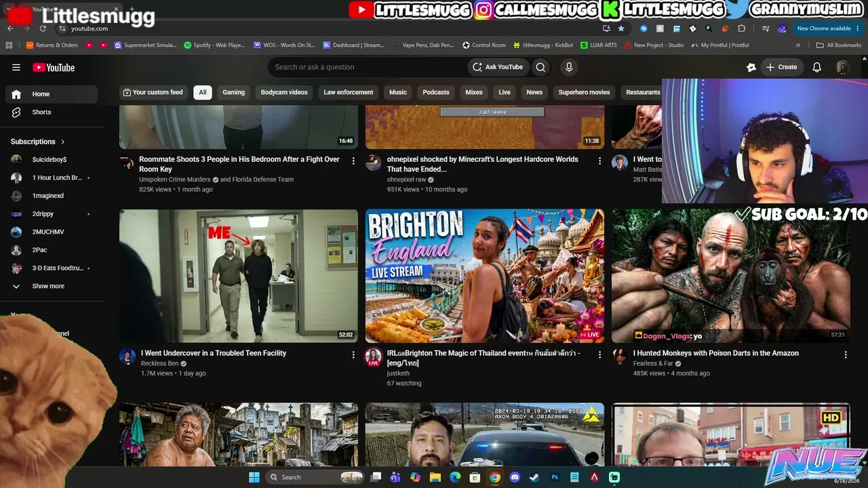This screenshot has width=868, height=488.
Task: Go back in Chrome
Action: click(x=10, y=28)
